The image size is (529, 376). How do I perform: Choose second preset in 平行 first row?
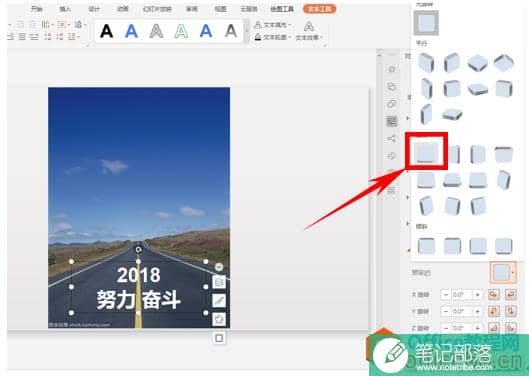coord(452,63)
